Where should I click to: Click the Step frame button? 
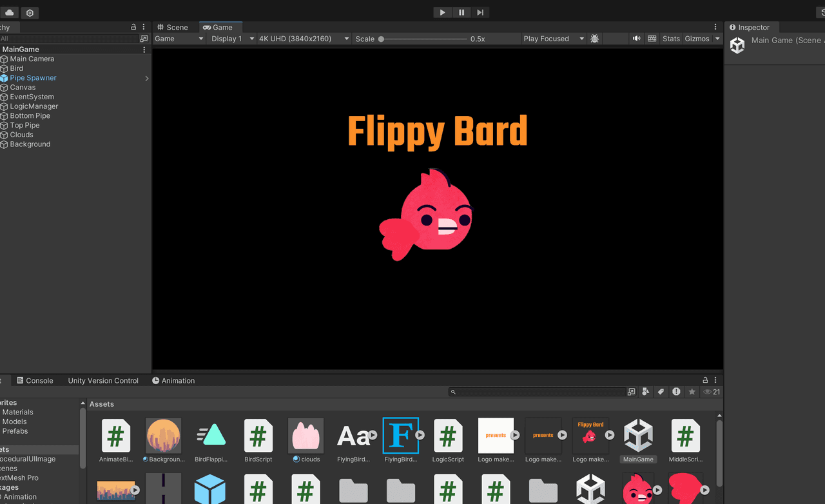[480, 12]
